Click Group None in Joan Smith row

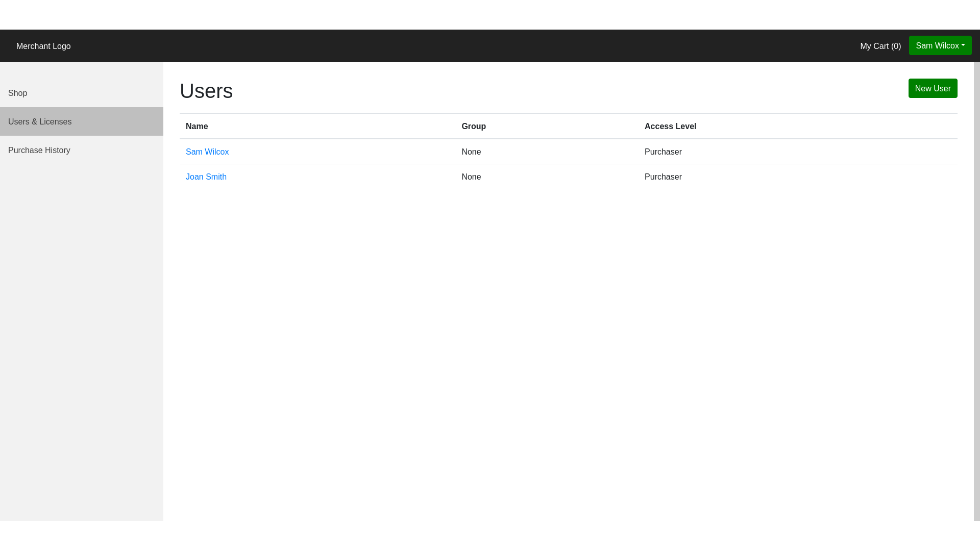(x=471, y=177)
